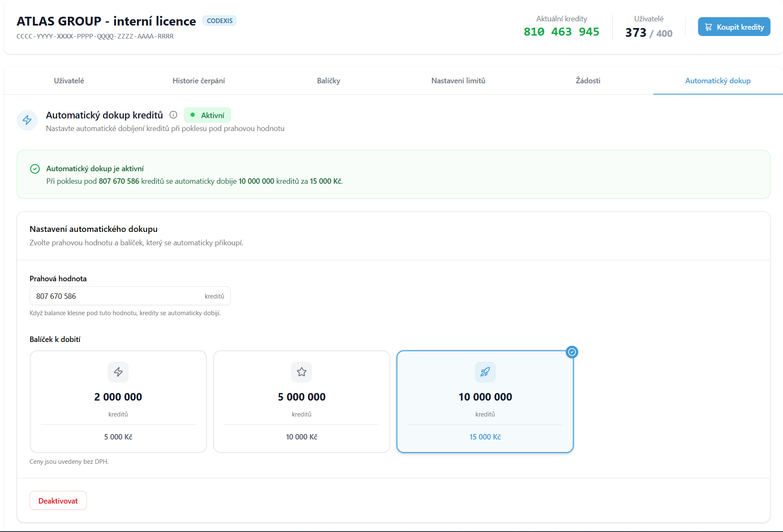Click the CODEXIS badge next to the title
The width and height of the screenshot is (783, 532).
[219, 21]
